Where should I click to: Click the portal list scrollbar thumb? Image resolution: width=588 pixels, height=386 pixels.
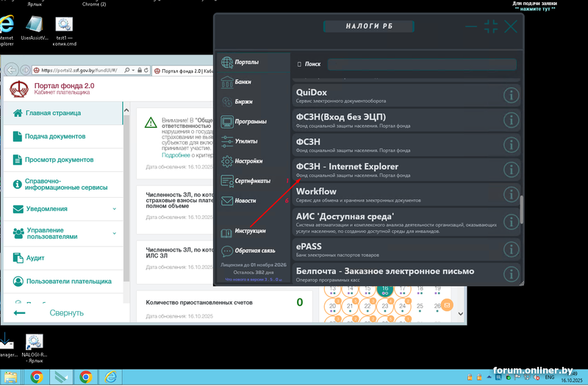click(x=521, y=210)
